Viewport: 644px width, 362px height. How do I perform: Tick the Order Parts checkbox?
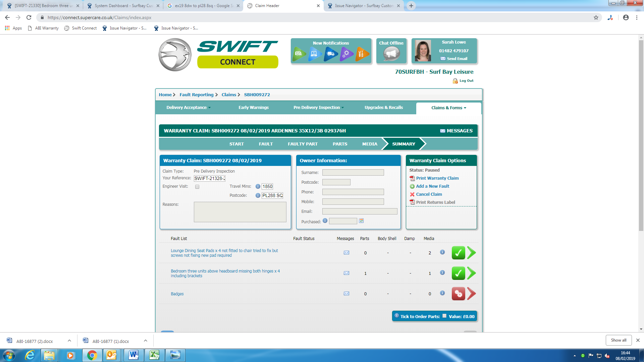444,316
